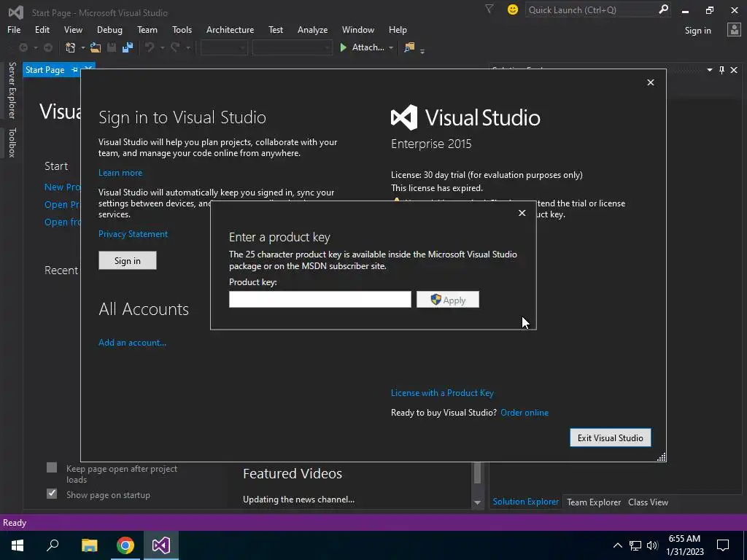747x560 pixels.
Task: Click the Save All toolbar icon
Action: click(x=127, y=47)
